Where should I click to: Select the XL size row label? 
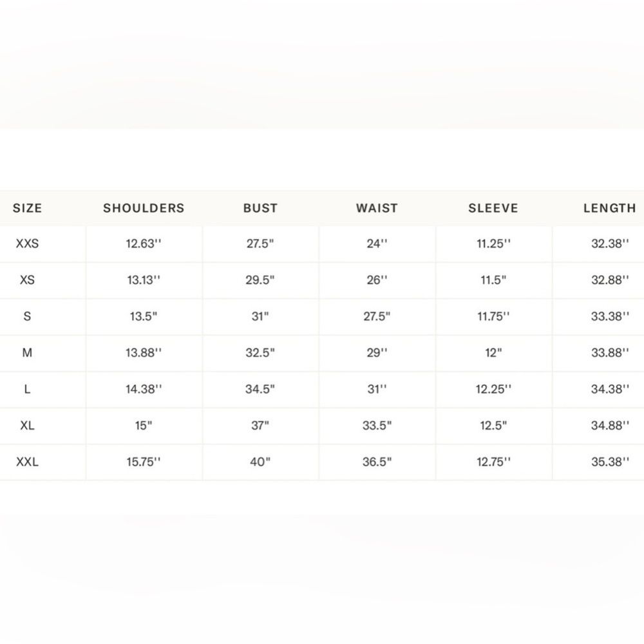tap(27, 426)
